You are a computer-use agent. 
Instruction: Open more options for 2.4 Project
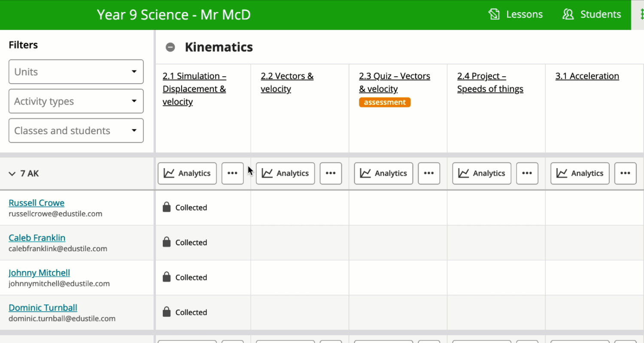[x=528, y=173]
